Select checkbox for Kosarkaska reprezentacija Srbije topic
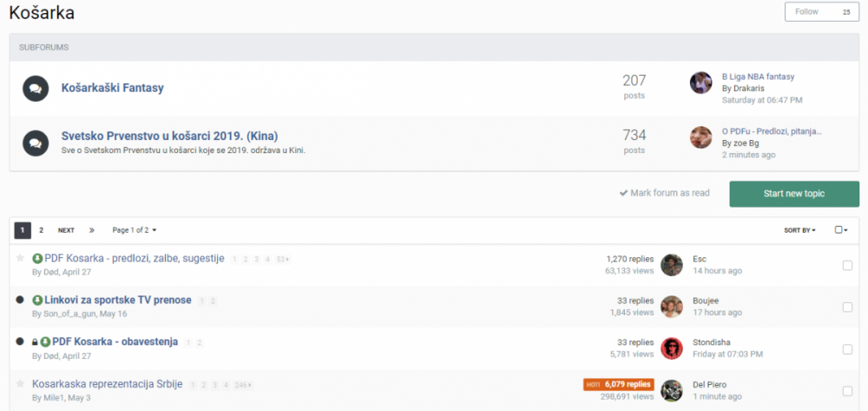Viewport: 868px width, 411px height. click(x=847, y=391)
